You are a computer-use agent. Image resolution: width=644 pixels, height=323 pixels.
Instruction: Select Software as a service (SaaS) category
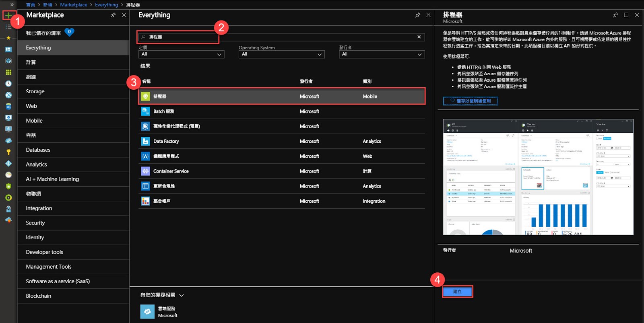pos(73,282)
